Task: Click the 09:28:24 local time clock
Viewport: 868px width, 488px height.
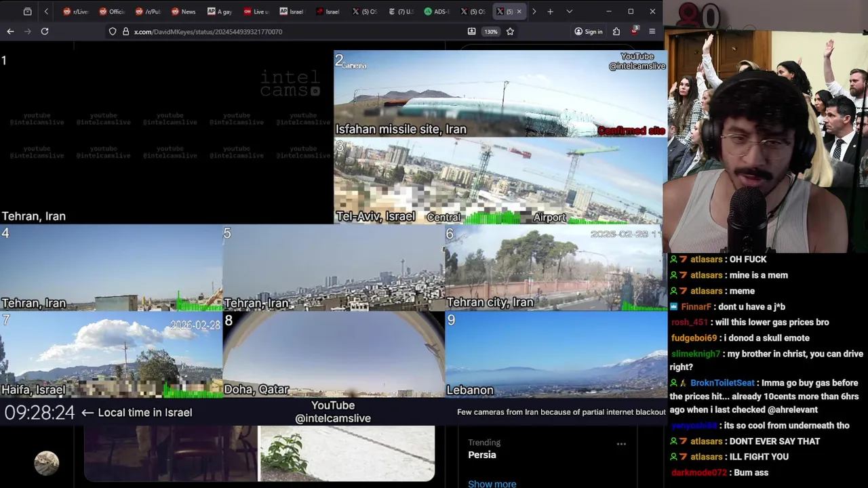Action: pos(39,412)
